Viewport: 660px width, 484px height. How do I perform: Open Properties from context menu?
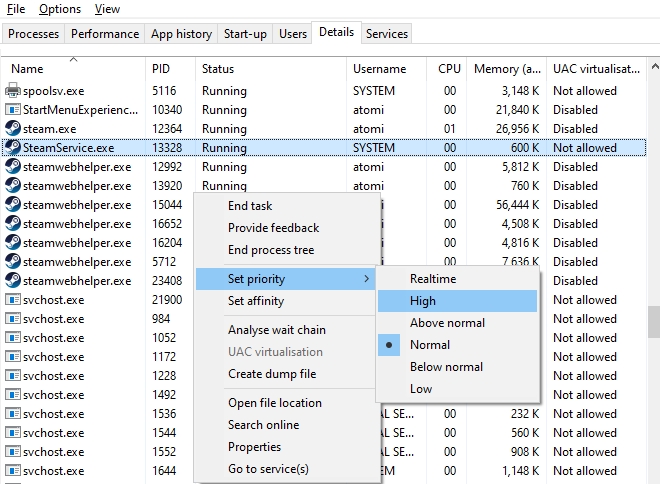point(285,447)
